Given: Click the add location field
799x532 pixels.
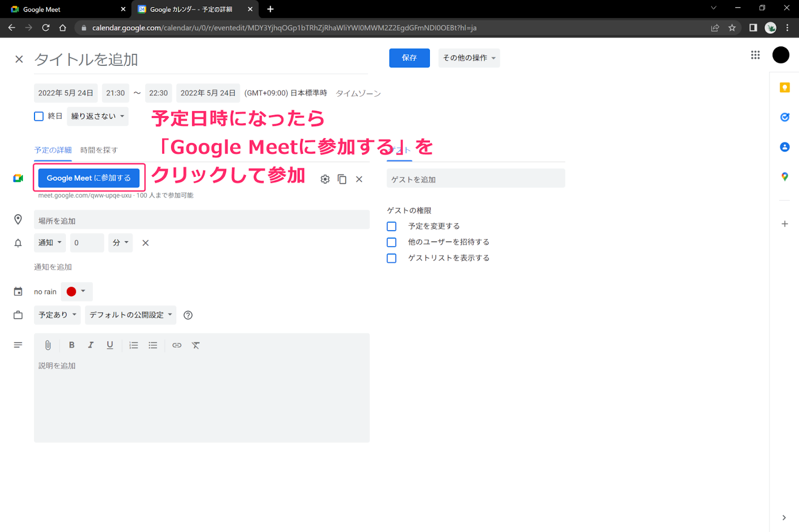Looking at the screenshot, I should [202, 220].
